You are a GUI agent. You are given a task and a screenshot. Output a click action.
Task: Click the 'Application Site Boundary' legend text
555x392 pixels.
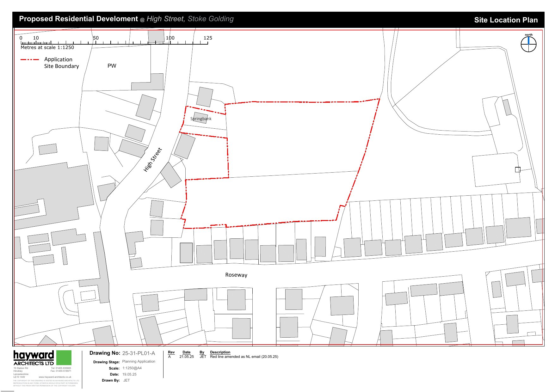(61, 63)
